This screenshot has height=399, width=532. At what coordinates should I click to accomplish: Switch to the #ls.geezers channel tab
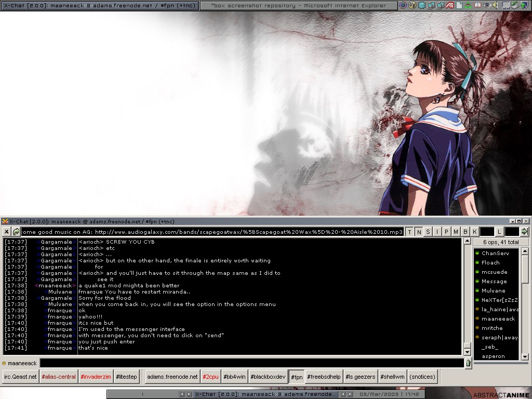361,377
